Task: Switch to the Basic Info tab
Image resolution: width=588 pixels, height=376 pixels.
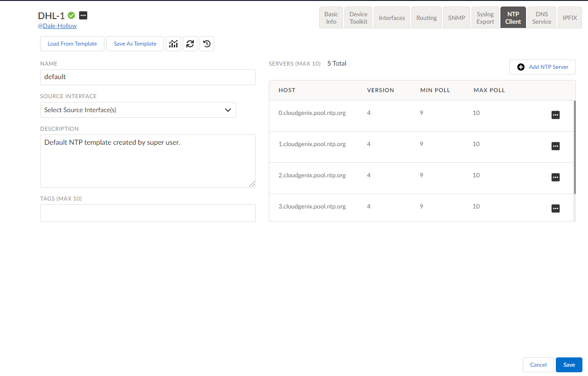Action: pos(331,18)
